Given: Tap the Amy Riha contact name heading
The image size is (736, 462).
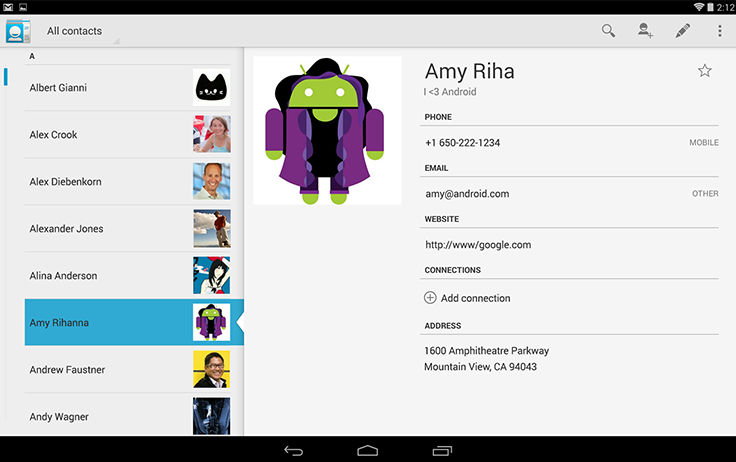Looking at the screenshot, I should pos(469,71).
